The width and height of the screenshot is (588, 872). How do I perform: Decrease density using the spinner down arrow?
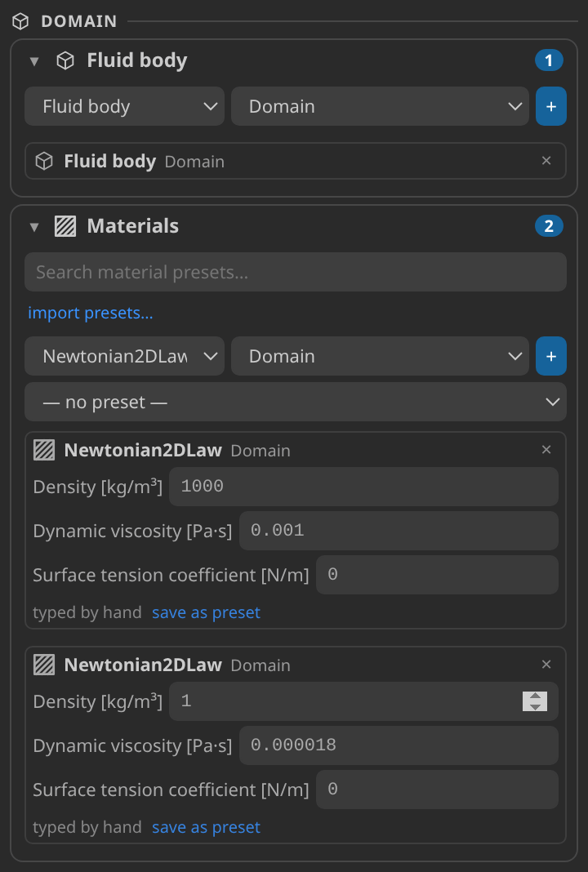[x=535, y=706]
